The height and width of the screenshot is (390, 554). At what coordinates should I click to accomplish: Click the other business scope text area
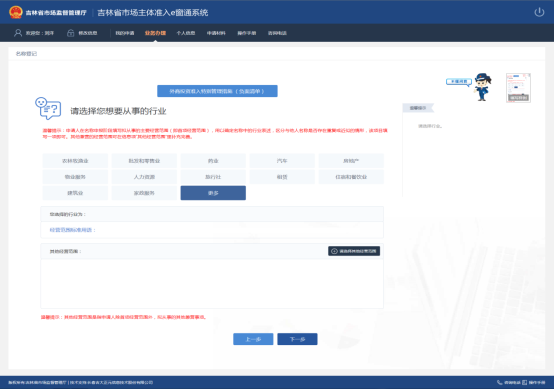212,284
